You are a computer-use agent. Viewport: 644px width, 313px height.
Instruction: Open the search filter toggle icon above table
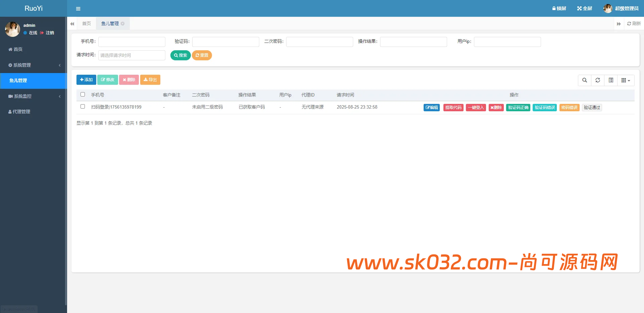click(584, 80)
